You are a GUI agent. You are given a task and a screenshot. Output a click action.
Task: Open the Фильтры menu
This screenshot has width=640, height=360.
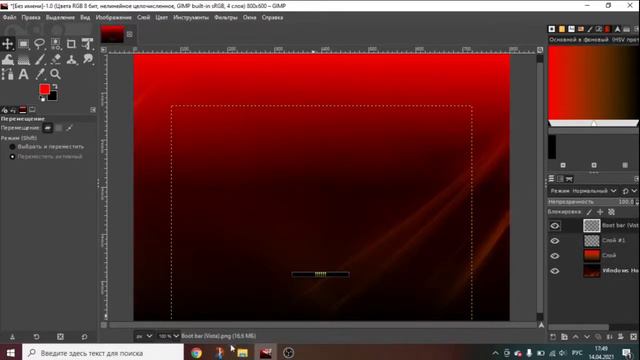pos(225,18)
